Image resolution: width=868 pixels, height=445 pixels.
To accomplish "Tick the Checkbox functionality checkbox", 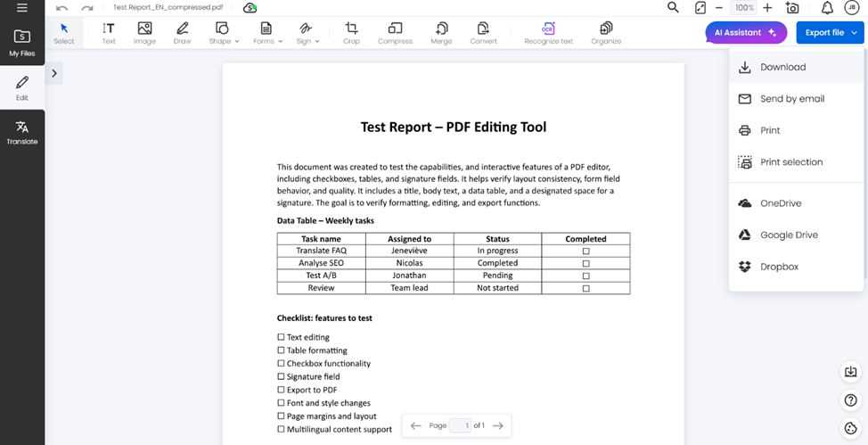I will [281, 364].
